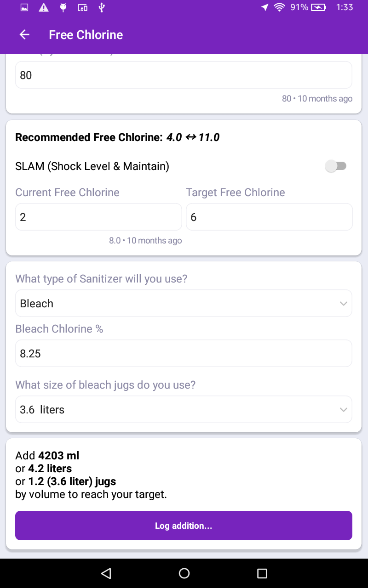Tap the Wi-Fi status icon
Image resolution: width=368 pixels, height=588 pixels.
(279, 7)
